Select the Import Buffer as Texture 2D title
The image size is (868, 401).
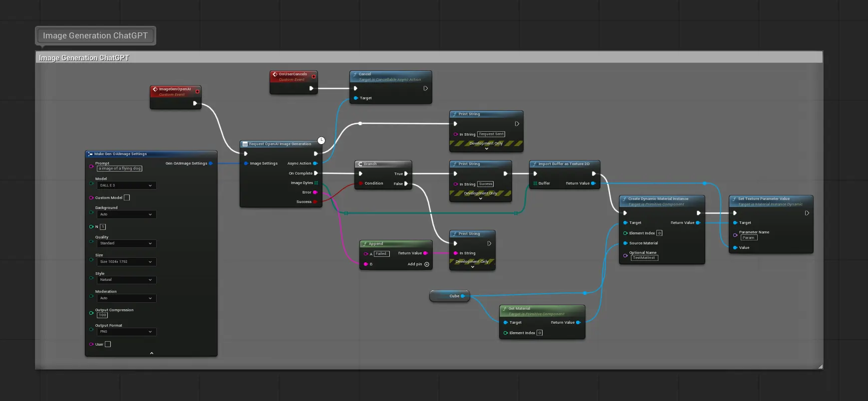565,164
